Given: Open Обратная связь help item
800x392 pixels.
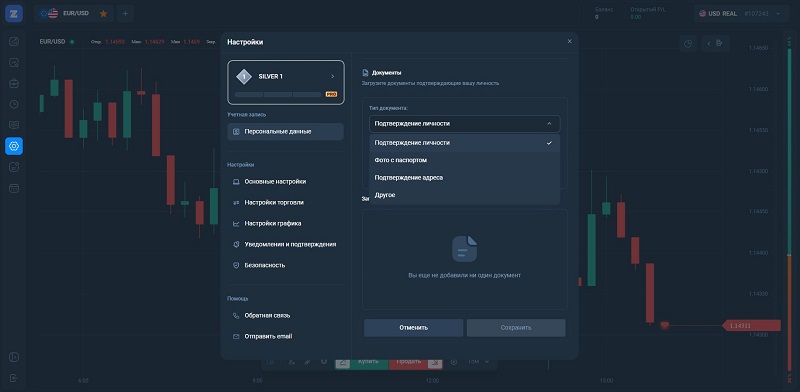Looking at the screenshot, I should 286,316.
